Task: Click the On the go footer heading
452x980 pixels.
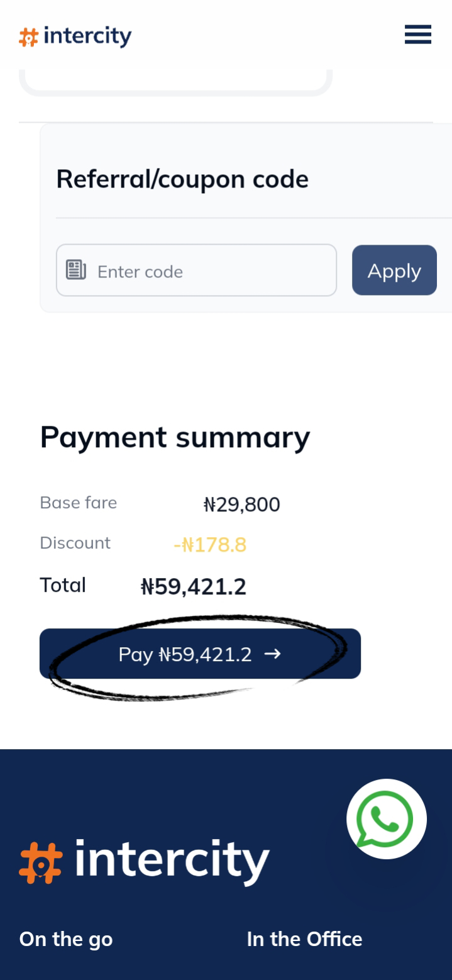Action: pyautogui.click(x=66, y=939)
